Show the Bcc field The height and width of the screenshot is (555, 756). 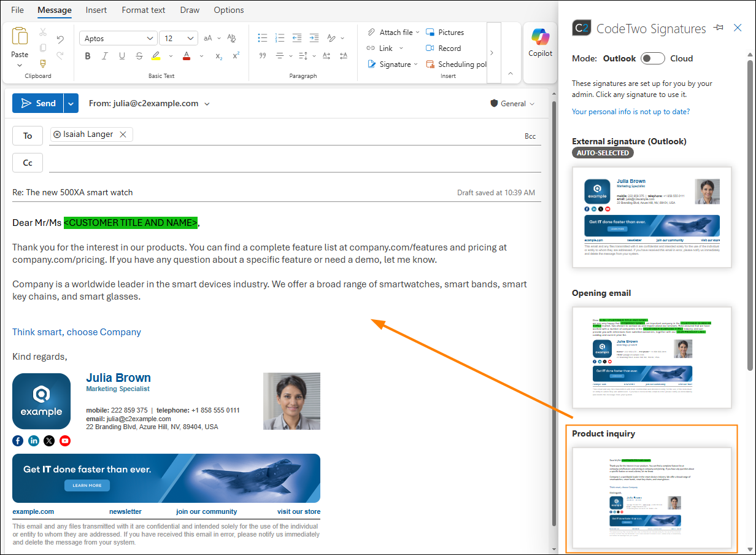530,136
